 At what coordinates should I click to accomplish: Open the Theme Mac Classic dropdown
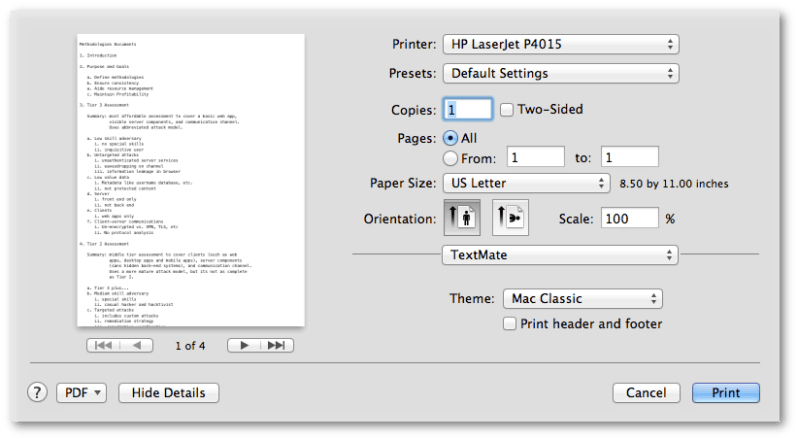[583, 299]
